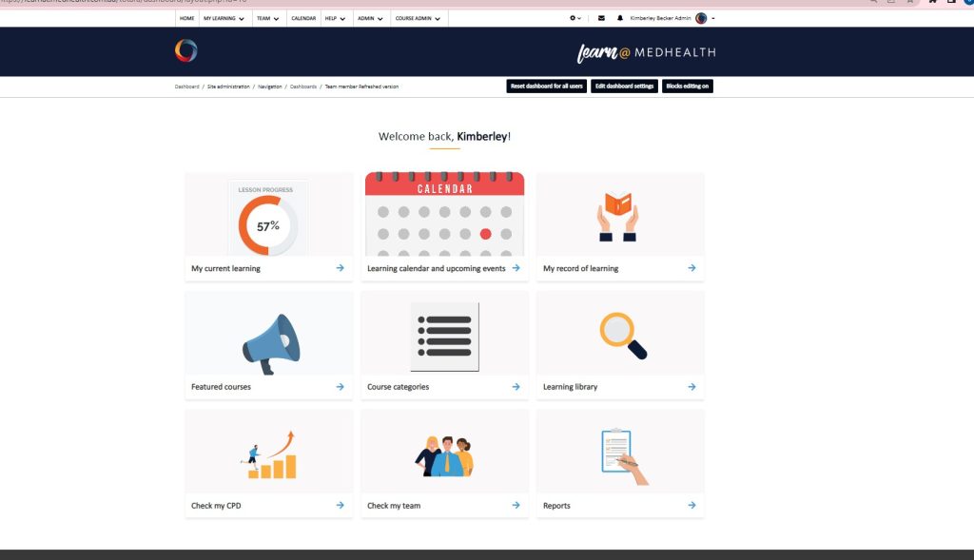Click the Welcome back, Kimberley! heading
974x560 pixels.
[445, 137]
